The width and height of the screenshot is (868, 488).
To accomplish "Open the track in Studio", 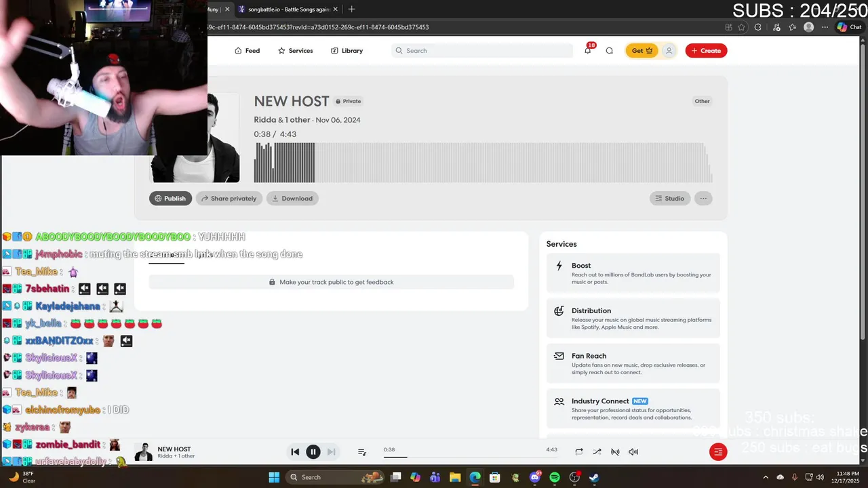I will click(x=670, y=199).
